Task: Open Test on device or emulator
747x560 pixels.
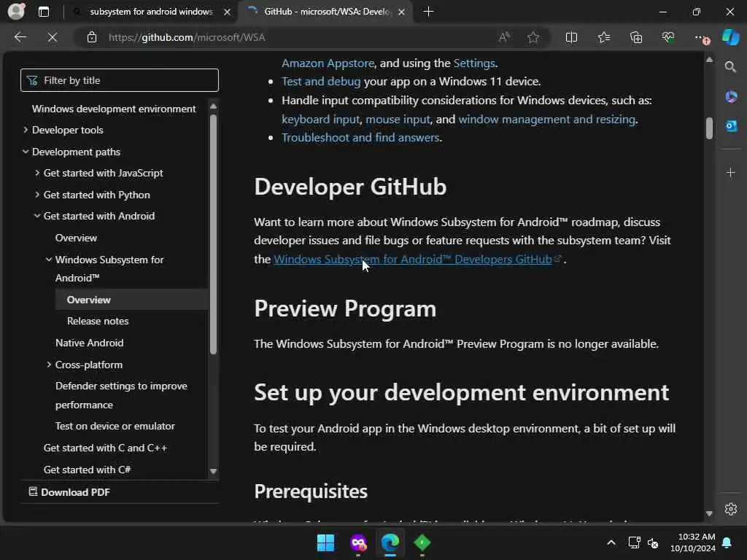Action: (x=115, y=426)
